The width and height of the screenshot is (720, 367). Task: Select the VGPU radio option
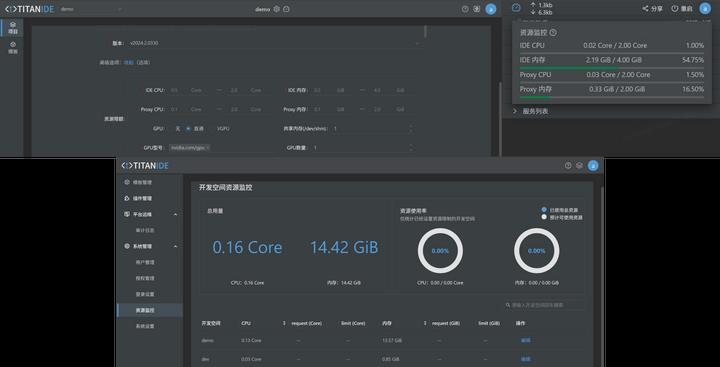(223, 129)
